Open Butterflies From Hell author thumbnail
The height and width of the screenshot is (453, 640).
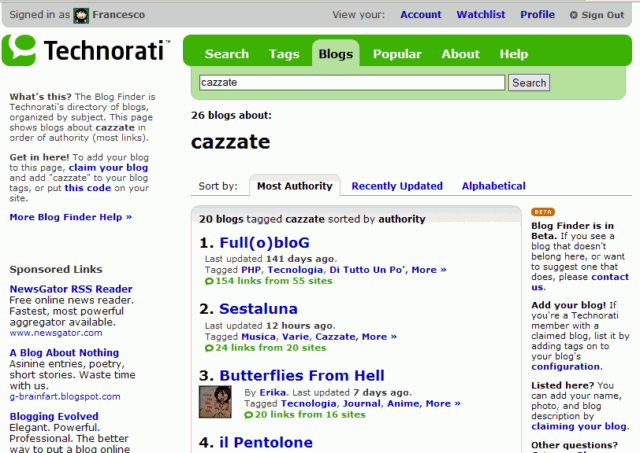click(x=215, y=402)
